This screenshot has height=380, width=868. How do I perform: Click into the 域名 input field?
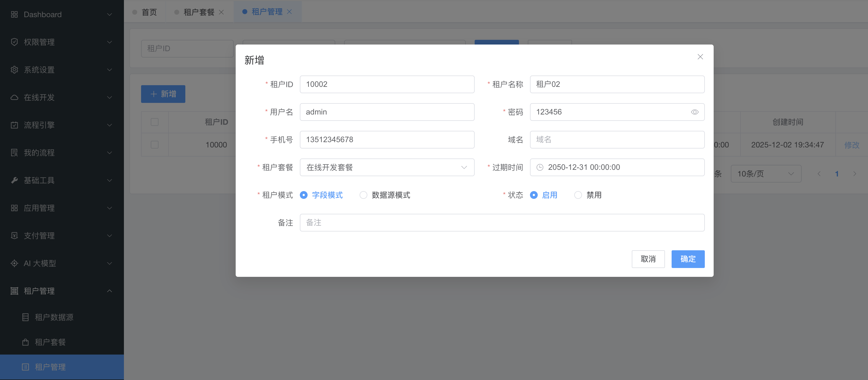617,139
